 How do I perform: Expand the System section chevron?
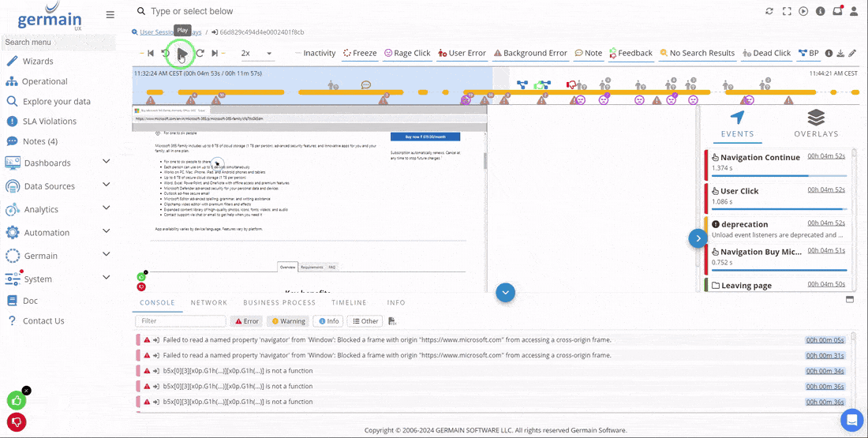pos(107,278)
